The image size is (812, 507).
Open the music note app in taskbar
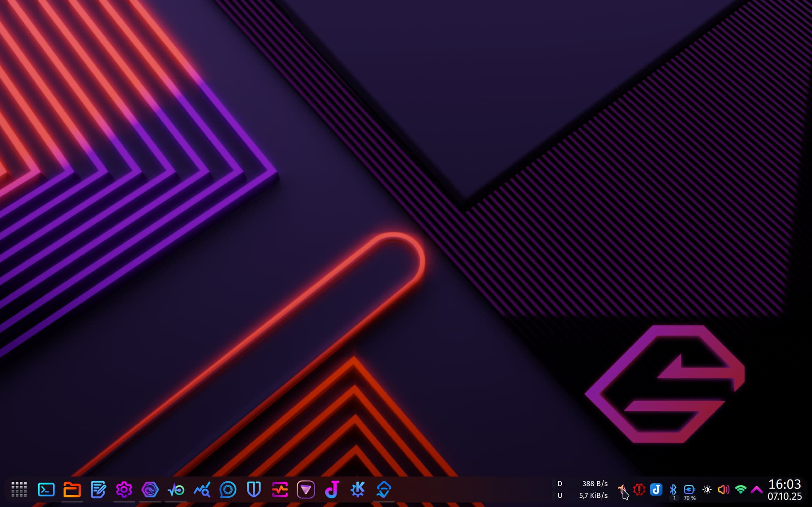pyautogui.click(x=332, y=490)
